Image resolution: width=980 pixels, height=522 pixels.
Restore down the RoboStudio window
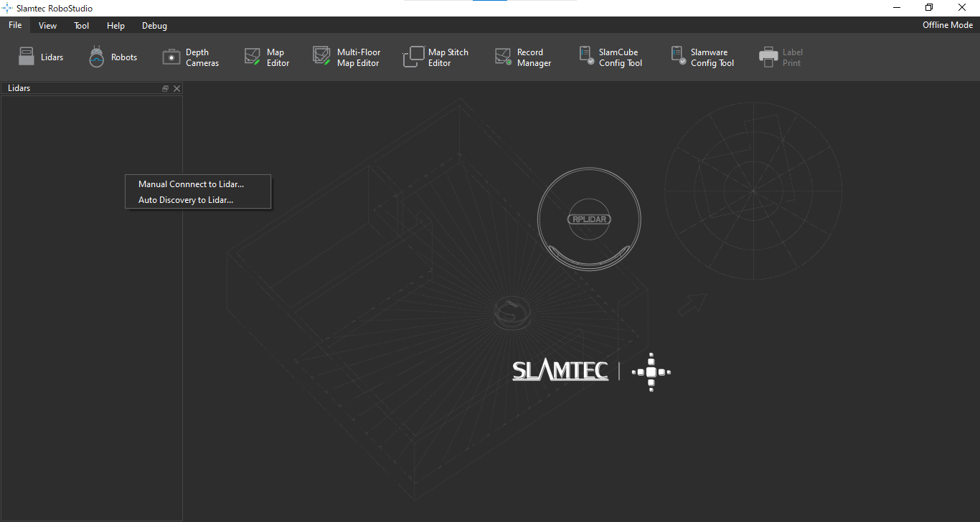929,8
